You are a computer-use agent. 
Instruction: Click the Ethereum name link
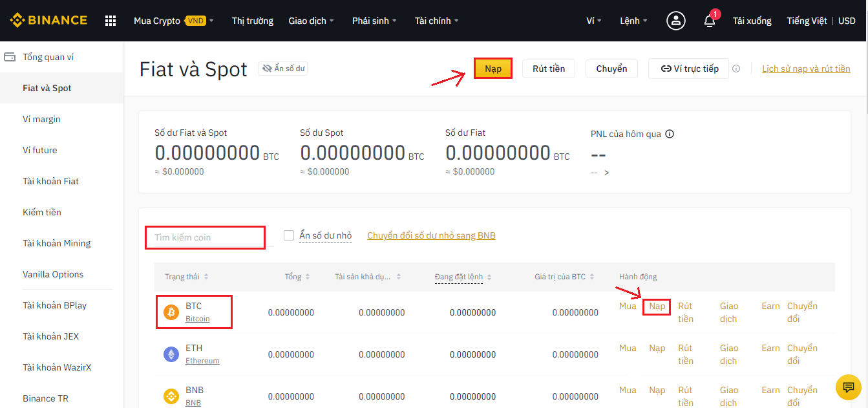coord(202,361)
